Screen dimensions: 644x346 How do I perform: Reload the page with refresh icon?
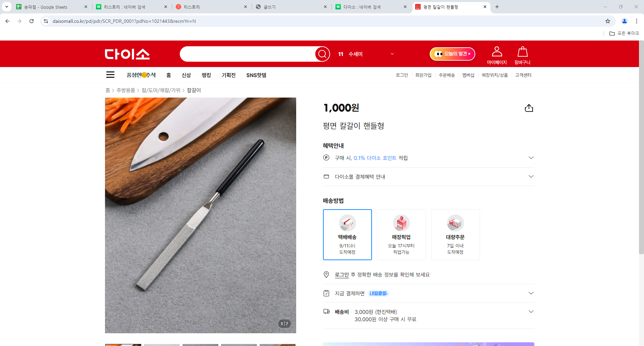tap(32, 21)
